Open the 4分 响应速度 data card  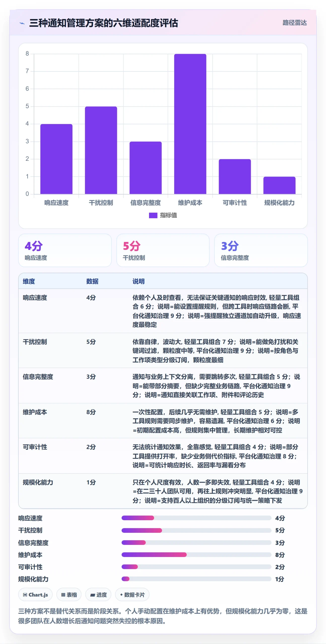tap(65, 250)
